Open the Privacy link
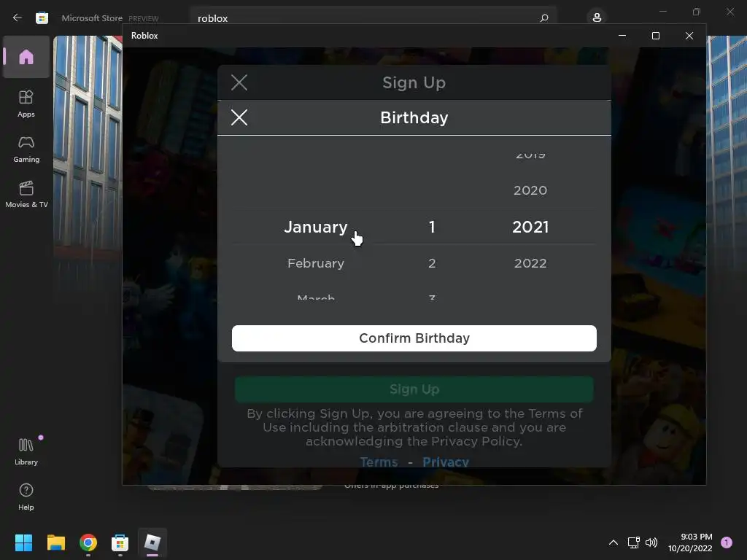This screenshot has width=747, height=560. [446, 462]
